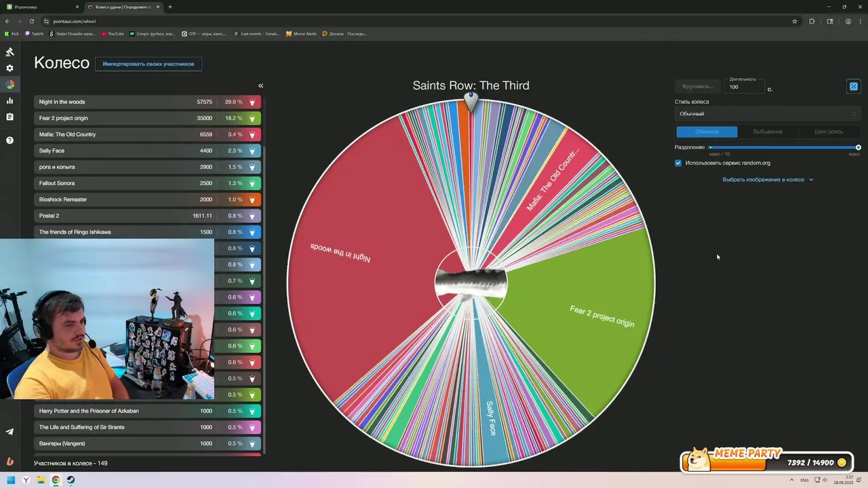Click the 57575 amount value
This screenshot has width=868, height=488.
click(204, 102)
